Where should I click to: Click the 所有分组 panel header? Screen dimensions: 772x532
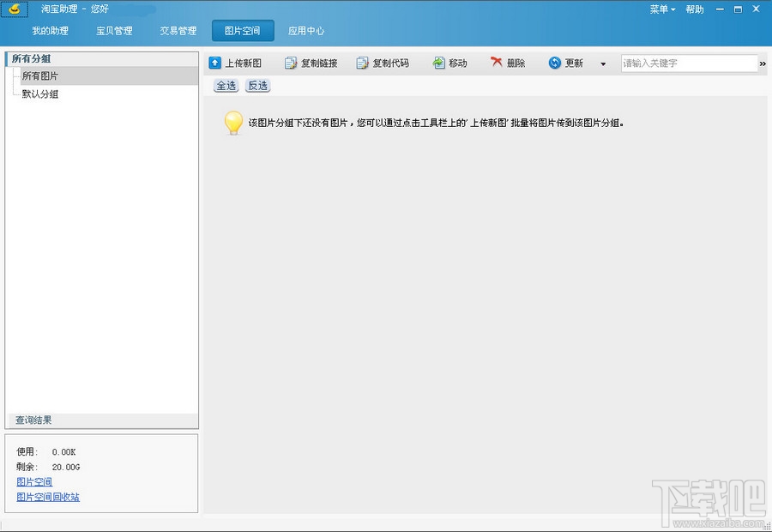pos(102,58)
